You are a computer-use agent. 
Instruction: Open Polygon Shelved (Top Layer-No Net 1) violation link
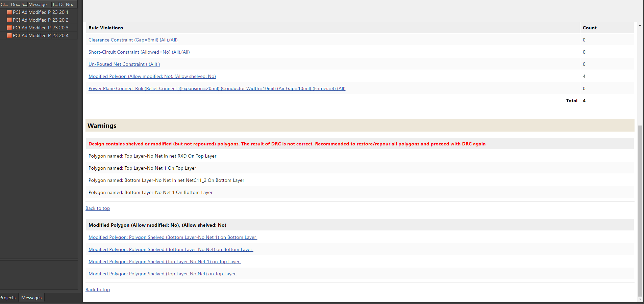coord(165,261)
